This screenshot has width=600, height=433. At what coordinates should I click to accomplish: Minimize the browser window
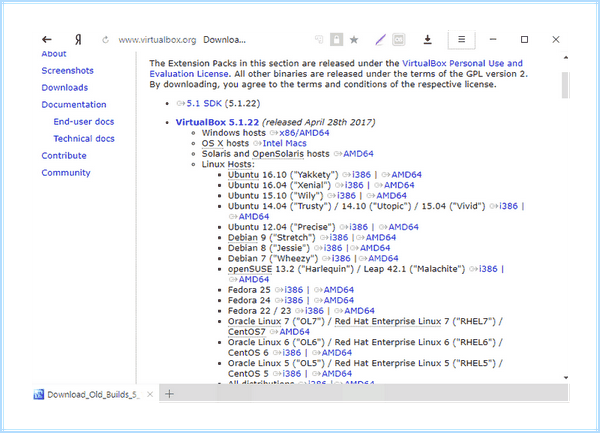[x=493, y=39]
